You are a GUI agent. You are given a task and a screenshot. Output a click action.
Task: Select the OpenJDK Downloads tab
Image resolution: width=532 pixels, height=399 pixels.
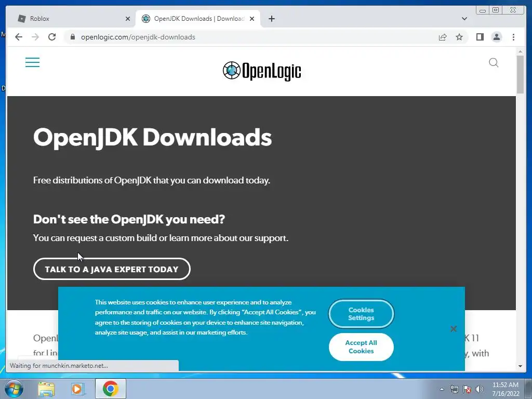point(198,19)
